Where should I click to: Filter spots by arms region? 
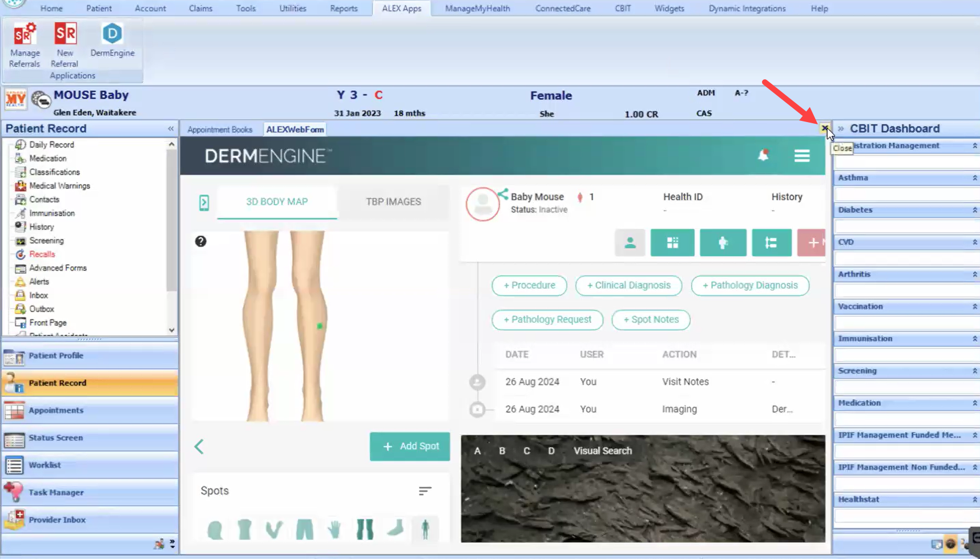click(275, 529)
